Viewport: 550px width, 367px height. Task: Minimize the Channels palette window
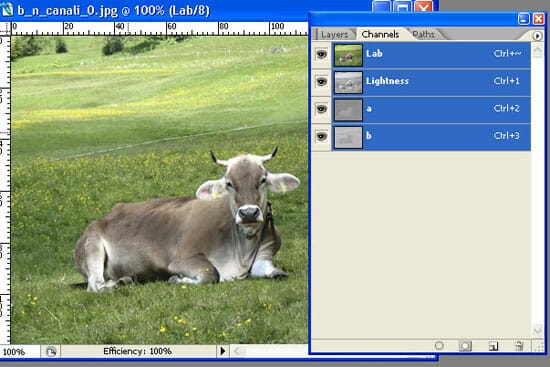pyautogui.click(x=524, y=19)
